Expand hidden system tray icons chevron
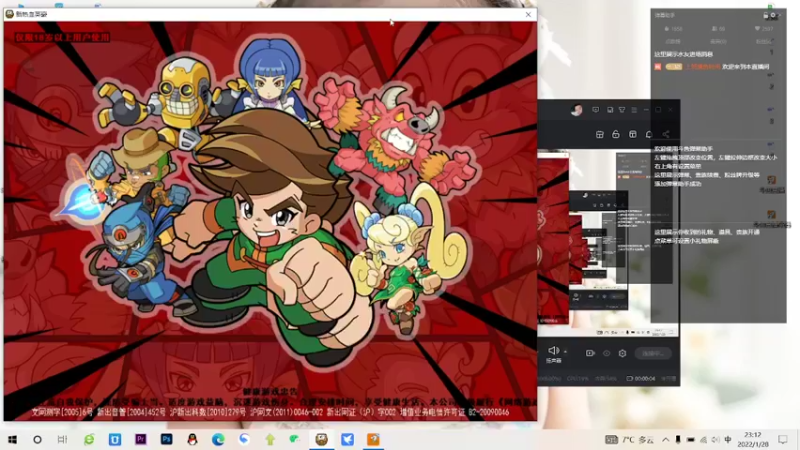Viewport: 800px width, 450px height. pyautogui.click(x=666, y=439)
